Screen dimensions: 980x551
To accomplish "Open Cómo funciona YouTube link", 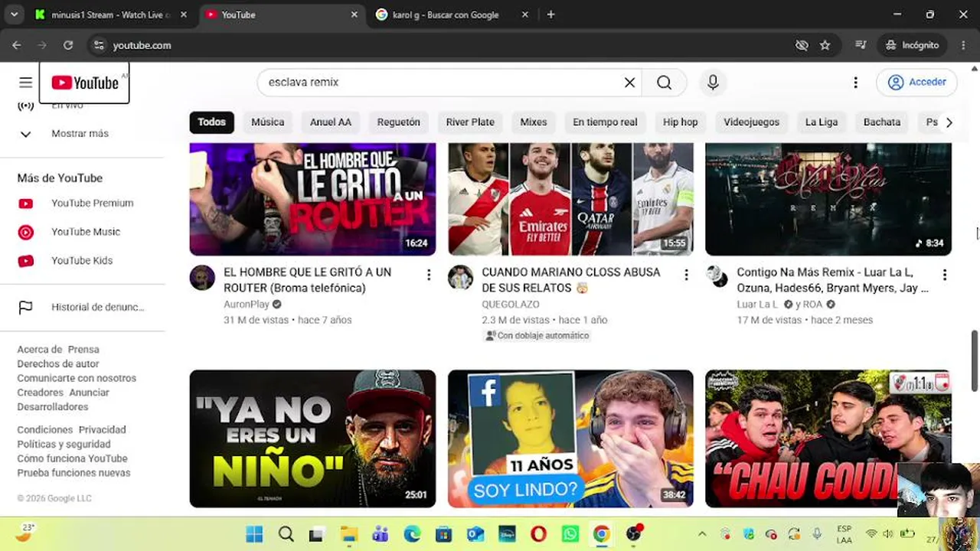I will click(73, 459).
